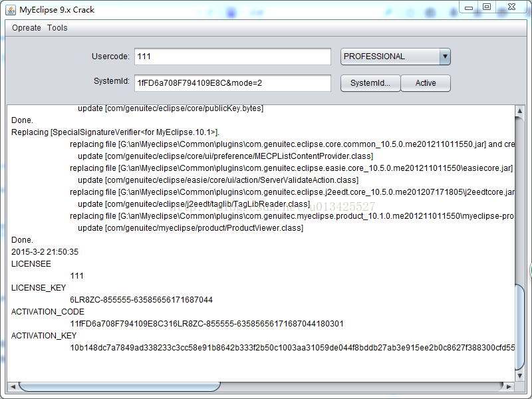The height and width of the screenshot is (399, 532).
Task: Open the Tools menu
Action: [57, 28]
